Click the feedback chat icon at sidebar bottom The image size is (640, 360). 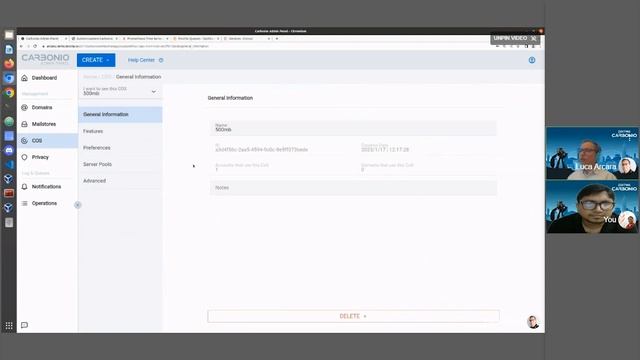[x=24, y=325]
